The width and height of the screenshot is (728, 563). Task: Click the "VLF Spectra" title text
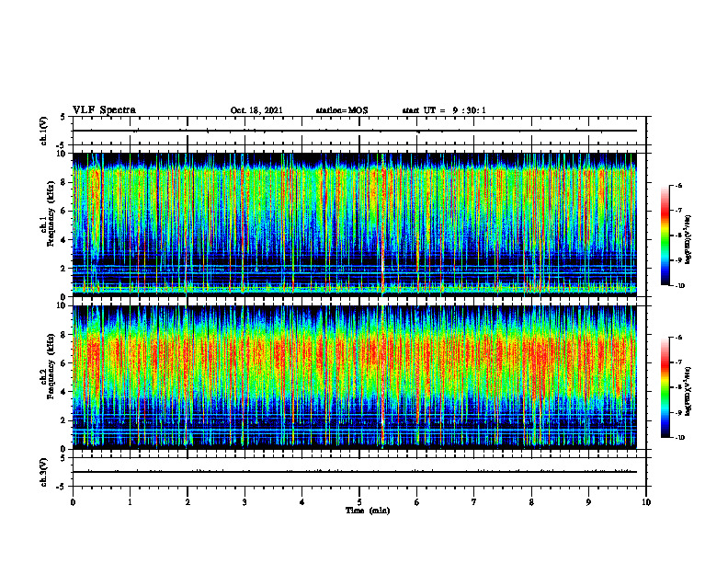104,109
